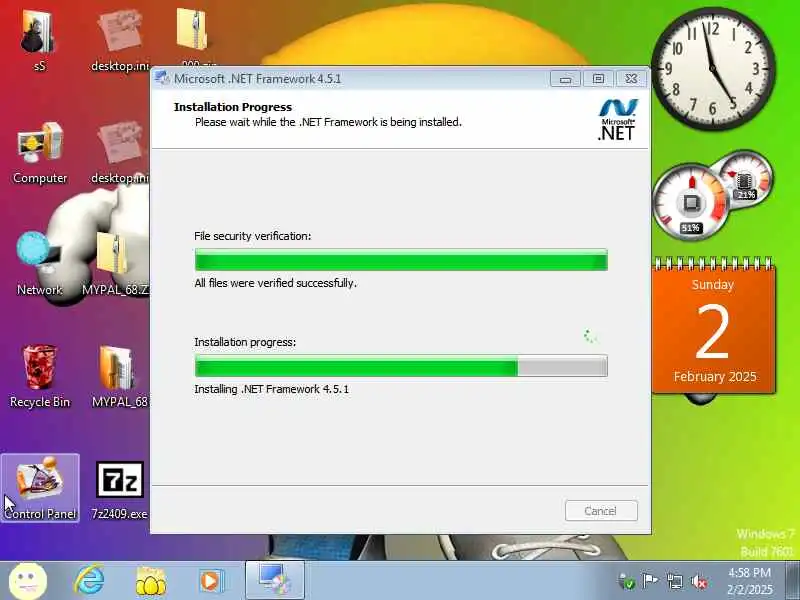Click the "Installation Progress" heading
Viewport: 800px width, 600px height.
pyautogui.click(x=233, y=107)
